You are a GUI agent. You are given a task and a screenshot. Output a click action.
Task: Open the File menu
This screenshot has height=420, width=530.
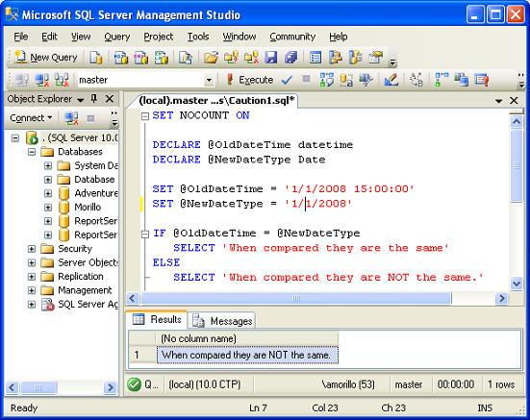pyautogui.click(x=21, y=37)
